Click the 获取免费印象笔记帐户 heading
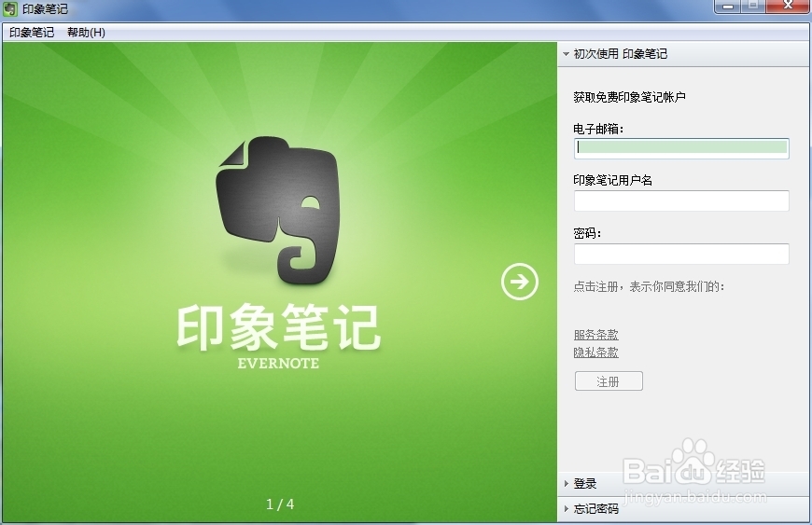This screenshot has width=812, height=525. pos(629,97)
